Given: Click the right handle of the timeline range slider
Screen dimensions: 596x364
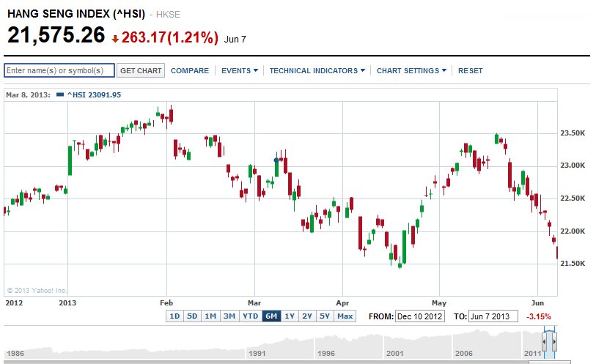Looking at the screenshot, I should pyautogui.click(x=554, y=341).
